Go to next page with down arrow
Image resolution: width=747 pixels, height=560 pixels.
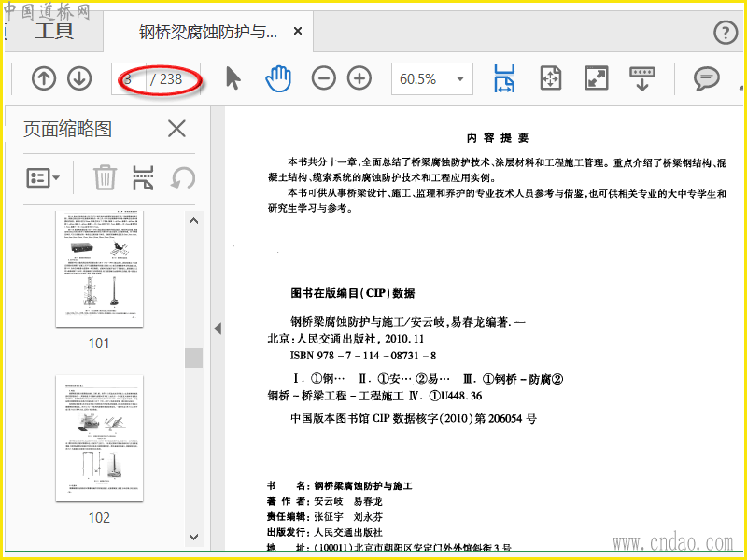click(x=79, y=78)
